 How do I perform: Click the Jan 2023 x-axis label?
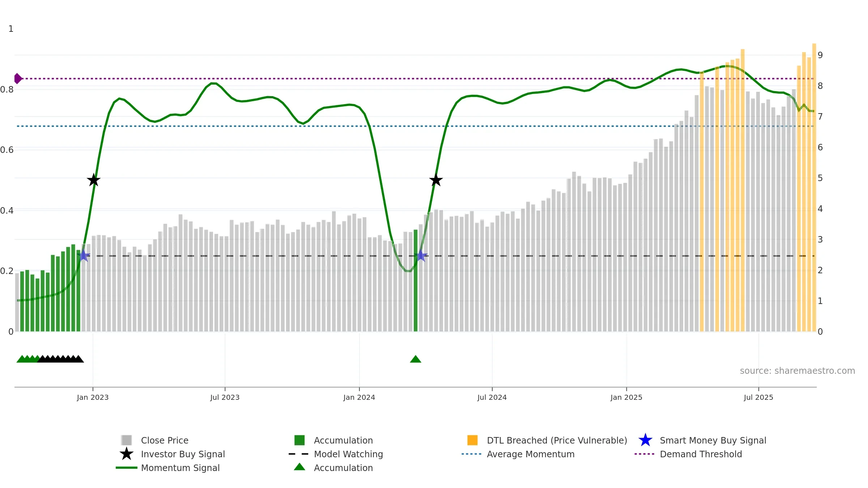93,397
